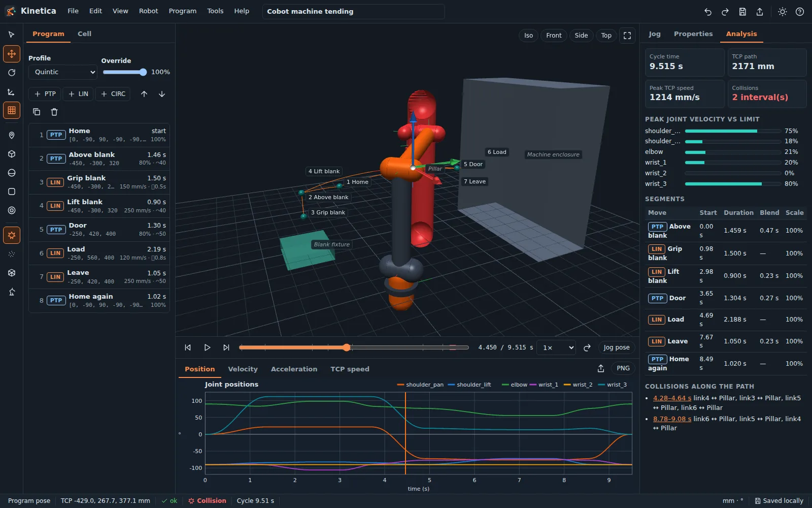Switch to the Velocity chart tab

point(243,369)
